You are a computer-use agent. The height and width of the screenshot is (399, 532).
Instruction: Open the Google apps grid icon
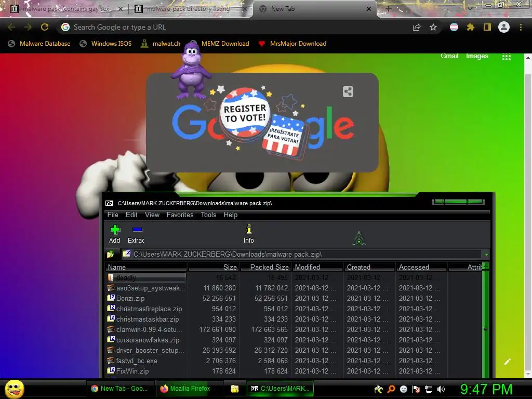point(506,57)
